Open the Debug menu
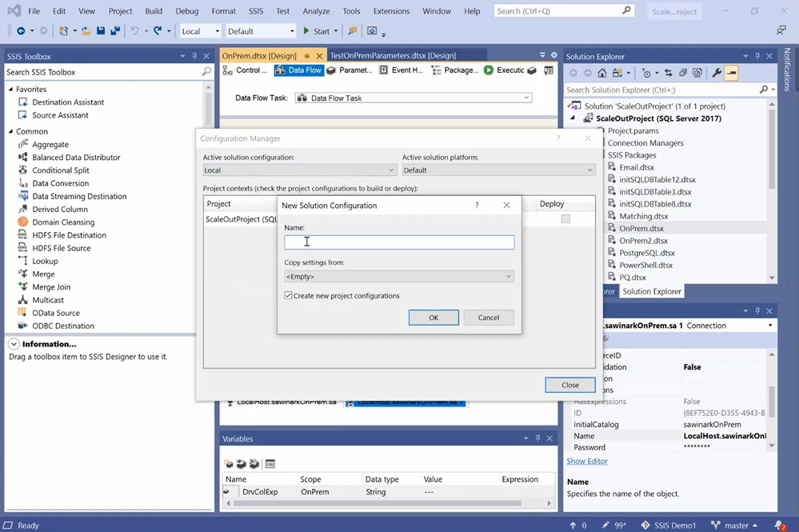The width and height of the screenshot is (799, 532). coord(187,10)
